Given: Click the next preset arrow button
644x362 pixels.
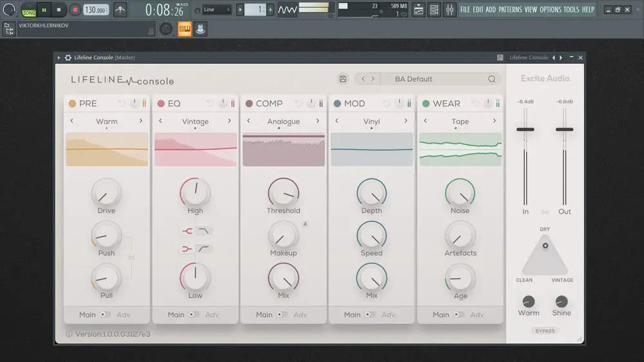Looking at the screenshot, I should tap(373, 79).
